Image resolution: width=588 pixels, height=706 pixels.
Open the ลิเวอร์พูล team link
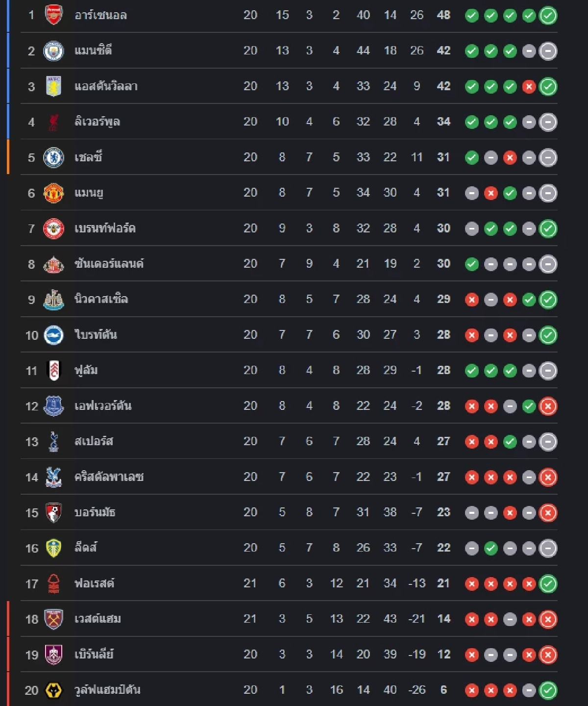pos(97,122)
